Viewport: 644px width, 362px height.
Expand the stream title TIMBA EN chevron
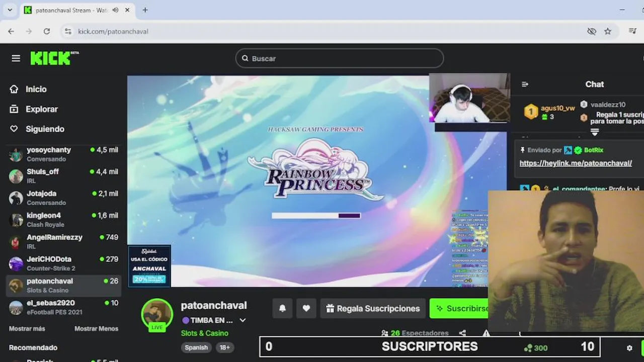pyautogui.click(x=243, y=320)
